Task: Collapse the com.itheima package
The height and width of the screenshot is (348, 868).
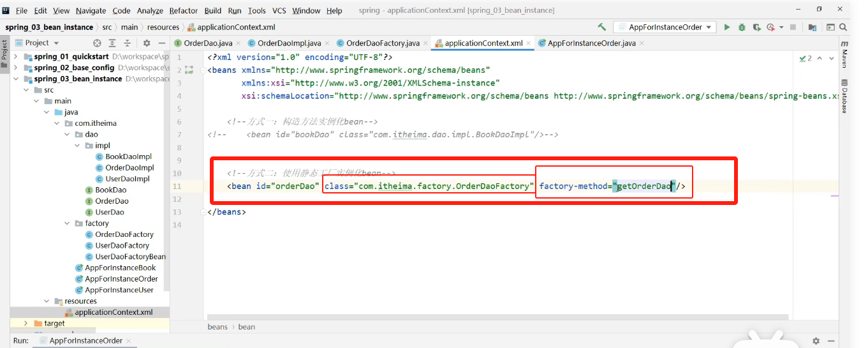Action: 58,123
